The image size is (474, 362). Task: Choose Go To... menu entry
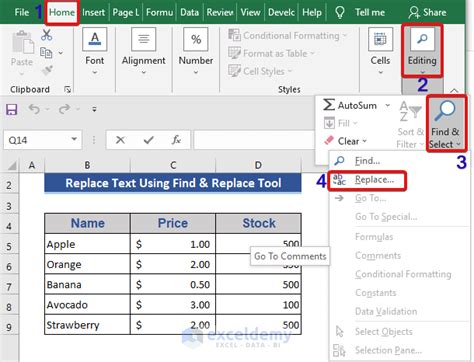(370, 198)
